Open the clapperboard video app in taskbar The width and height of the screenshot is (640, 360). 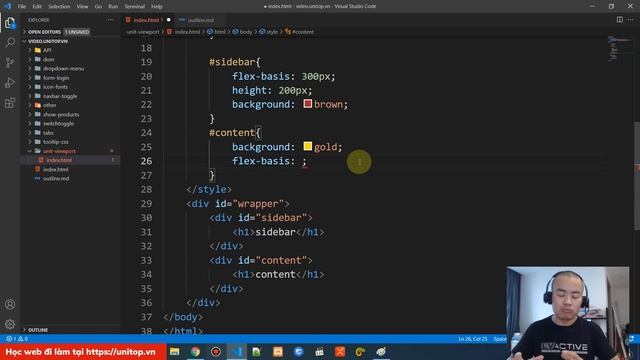(319, 351)
